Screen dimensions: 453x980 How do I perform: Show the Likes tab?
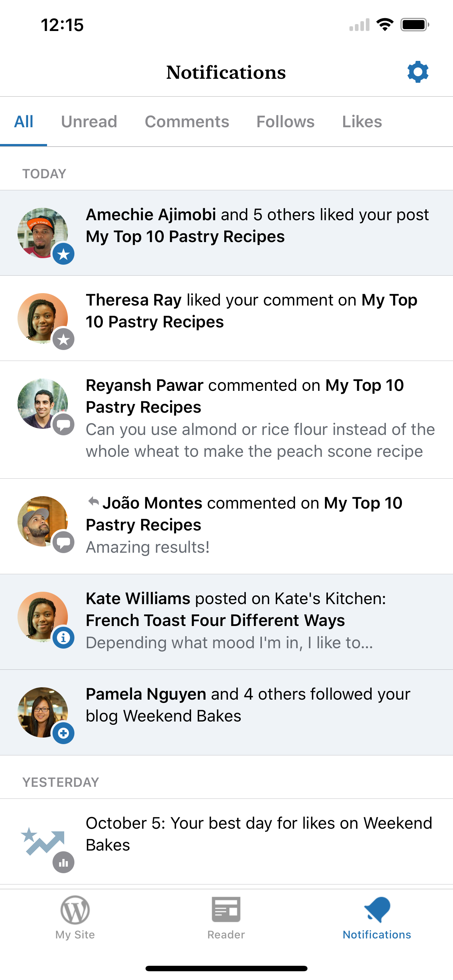362,122
